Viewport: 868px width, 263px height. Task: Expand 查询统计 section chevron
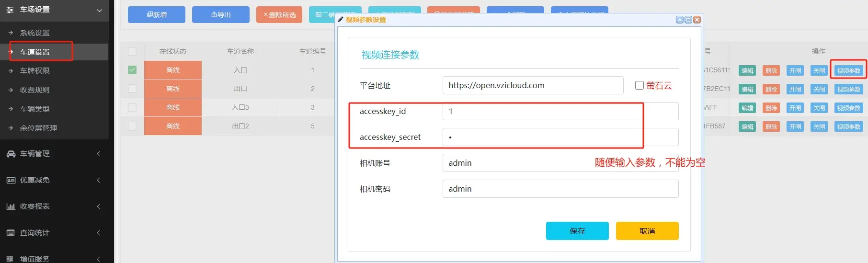point(99,233)
